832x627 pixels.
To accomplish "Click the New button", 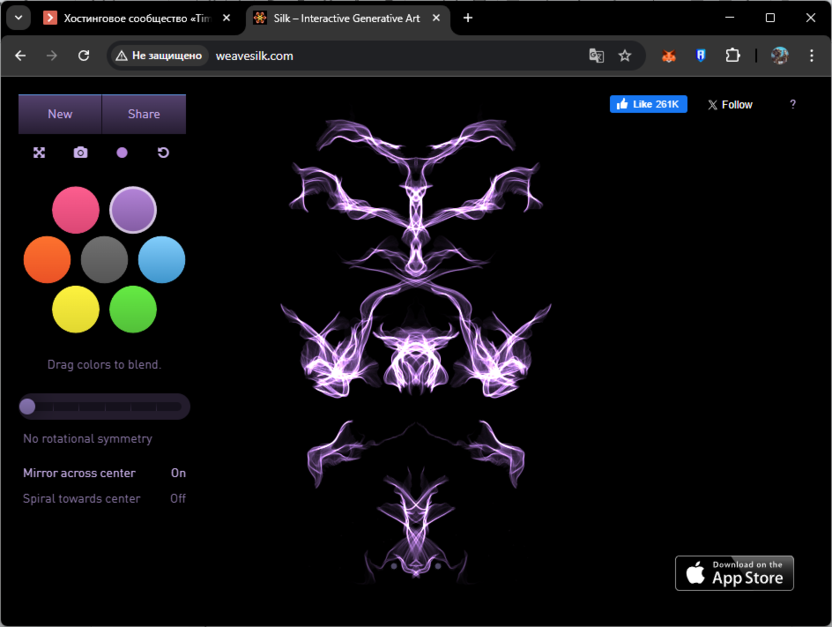I will click(x=60, y=114).
